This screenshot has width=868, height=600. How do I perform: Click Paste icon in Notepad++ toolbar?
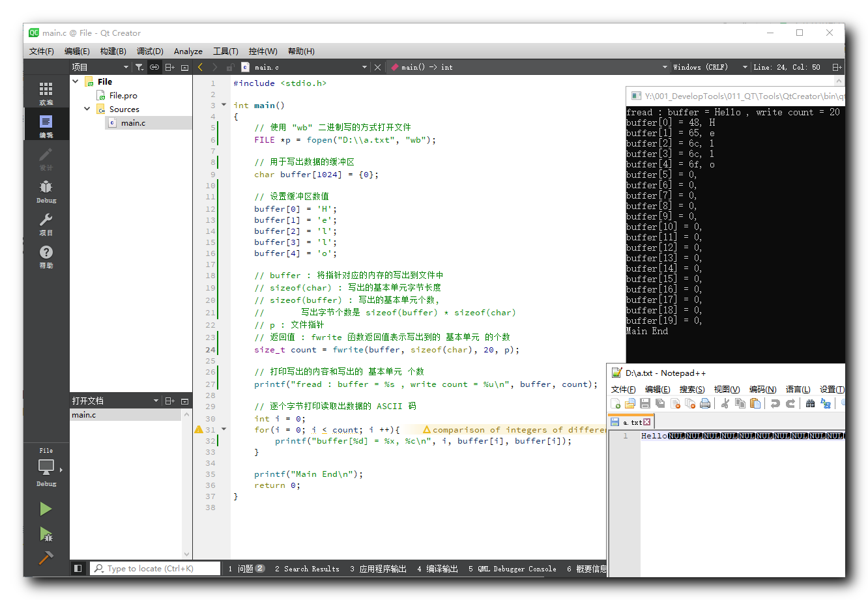[755, 404]
